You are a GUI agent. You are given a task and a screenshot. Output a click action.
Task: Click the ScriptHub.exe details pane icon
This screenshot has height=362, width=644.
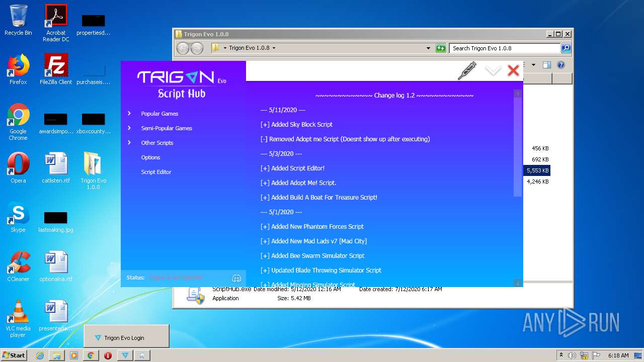(x=195, y=296)
